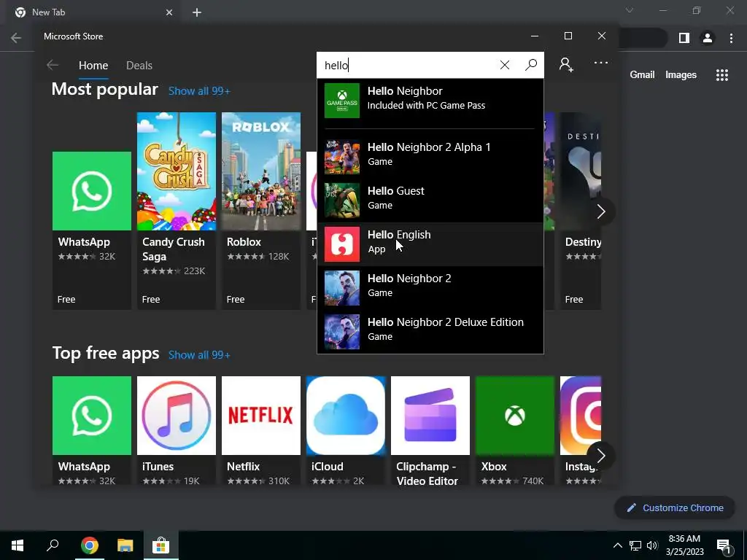Screen dimensions: 747x560
Task: Open WhatsApp tile in Most popular
Action: [x=91, y=230]
